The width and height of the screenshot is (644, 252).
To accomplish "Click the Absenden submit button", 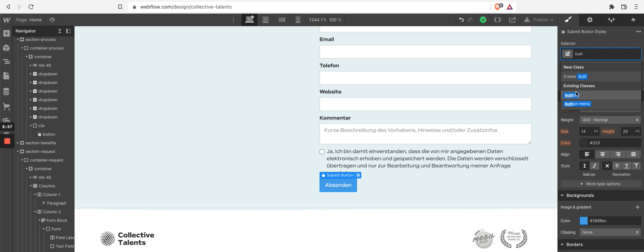I will (338, 185).
